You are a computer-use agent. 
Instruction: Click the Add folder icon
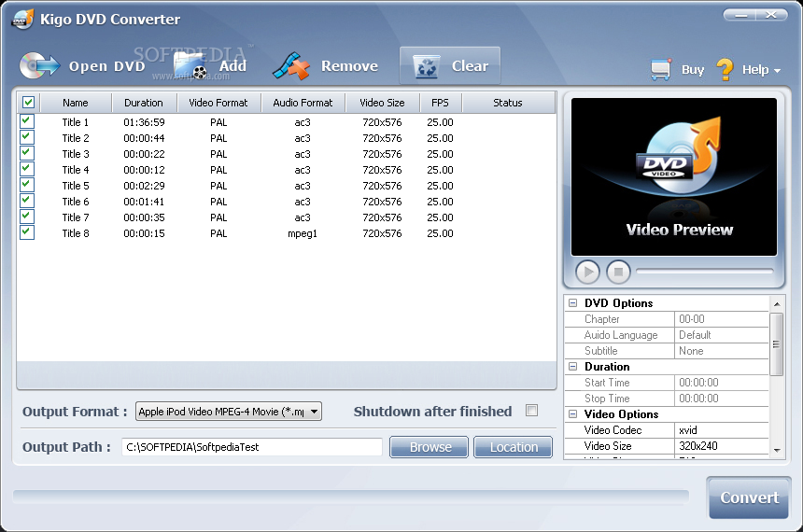(190, 66)
